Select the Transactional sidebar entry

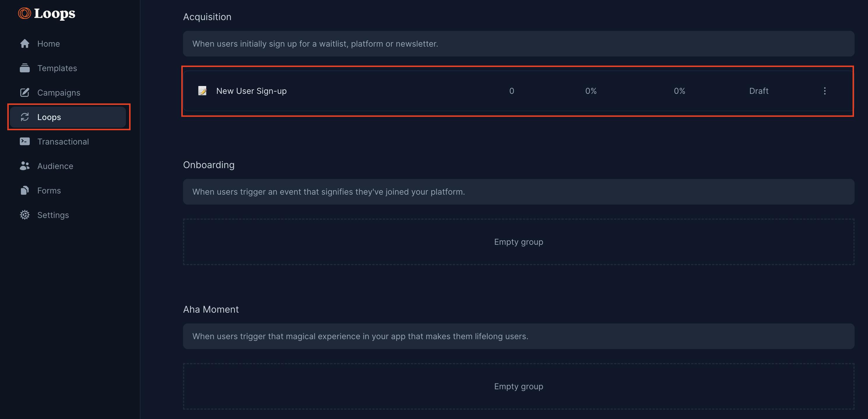click(x=63, y=141)
